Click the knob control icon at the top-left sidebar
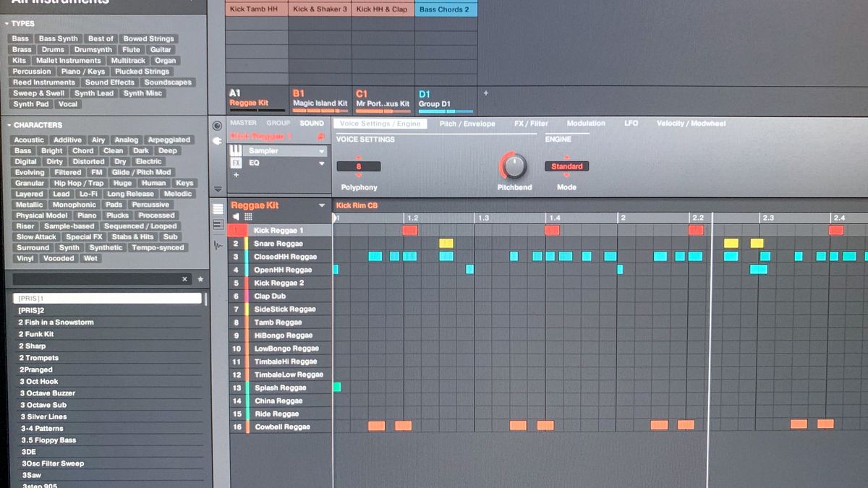Image resolution: width=868 pixels, height=488 pixels. click(x=217, y=125)
